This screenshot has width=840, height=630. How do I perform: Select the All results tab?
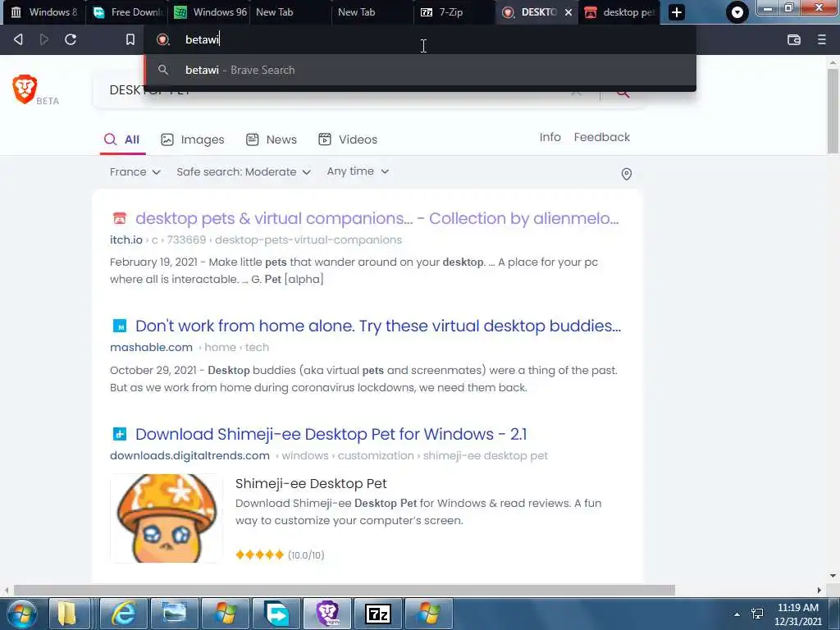point(122,139)
